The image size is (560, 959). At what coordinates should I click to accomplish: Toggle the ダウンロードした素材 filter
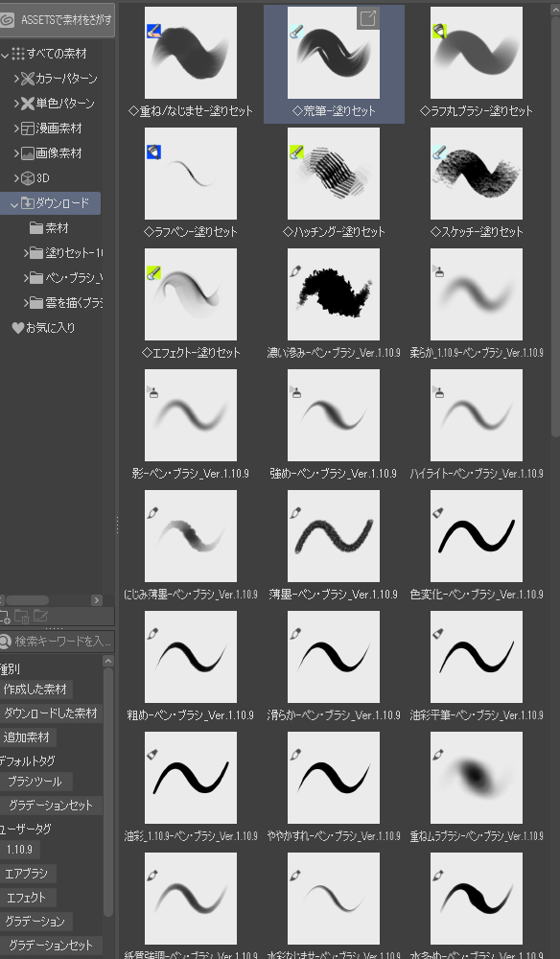tap(51, 713)
